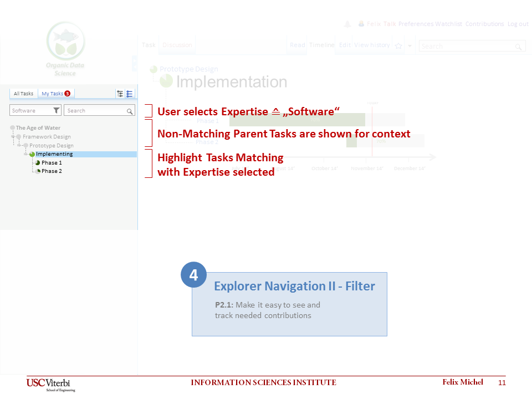Click the Phase 1 timeline progress bar
Image resolution: width=532 pixels, height=399 pixels.
[x=297, y=120]
